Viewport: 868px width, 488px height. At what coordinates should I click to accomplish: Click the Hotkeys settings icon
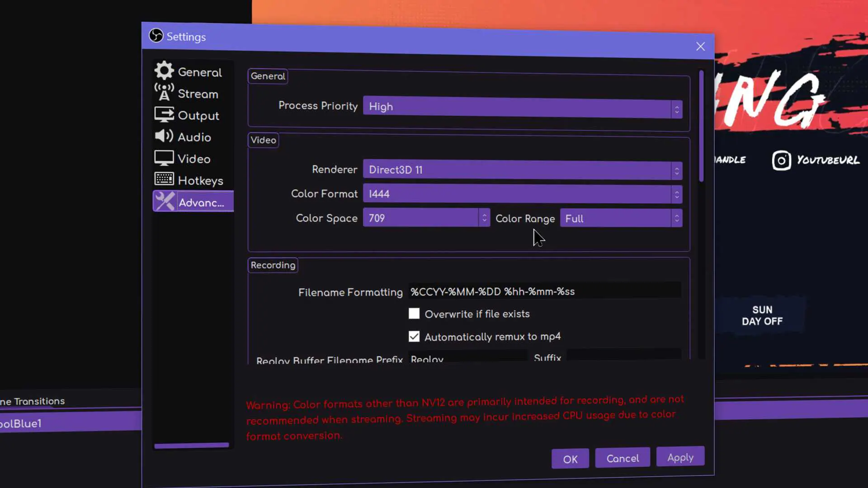(164, 181)
